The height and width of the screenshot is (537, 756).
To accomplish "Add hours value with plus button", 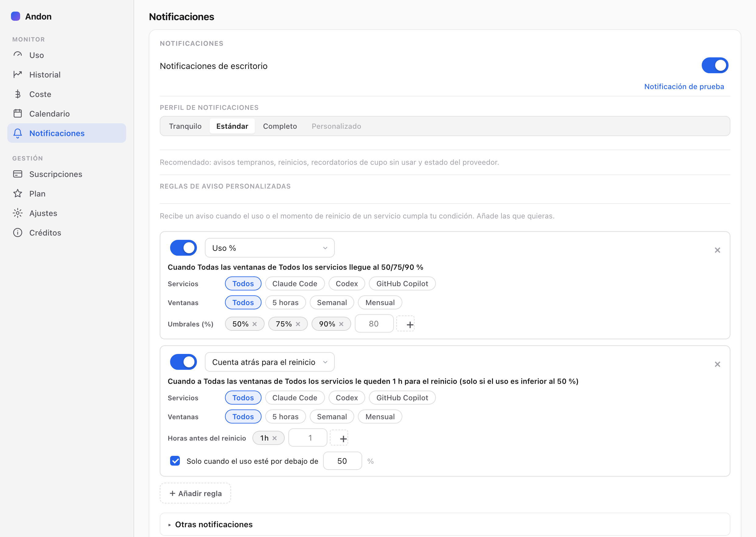I will point(339,438).
